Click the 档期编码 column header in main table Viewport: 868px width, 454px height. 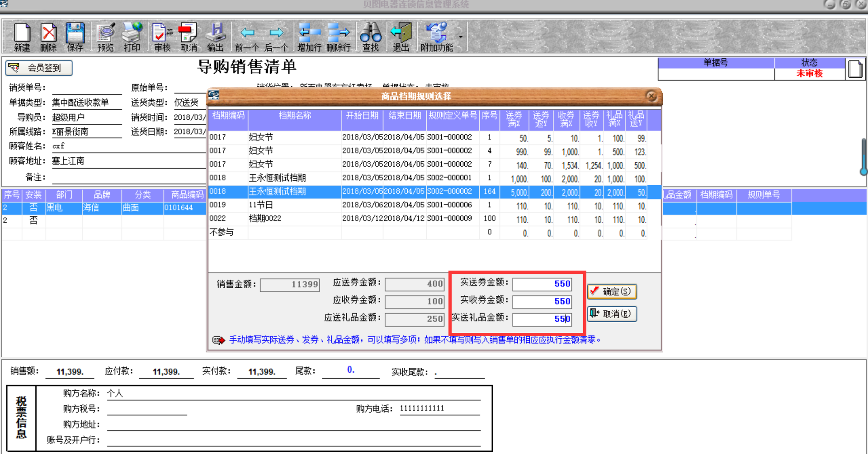click(716, 195)
